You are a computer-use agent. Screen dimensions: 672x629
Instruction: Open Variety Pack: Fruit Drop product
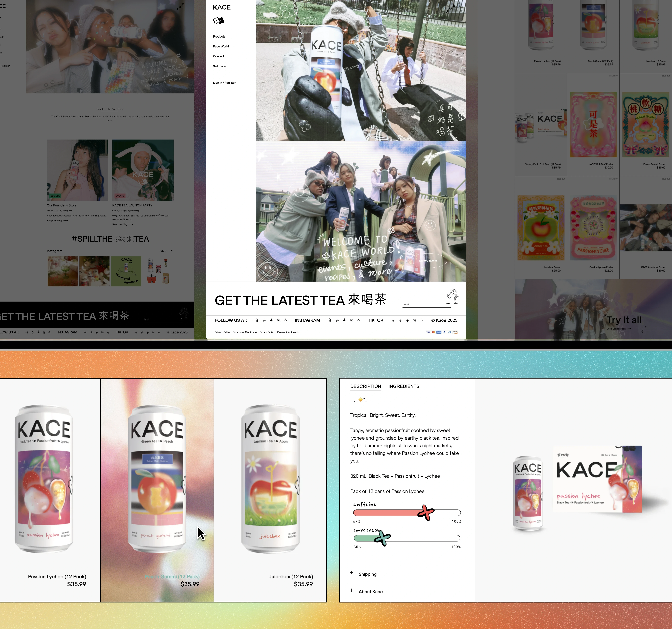(x=541, y=125)
